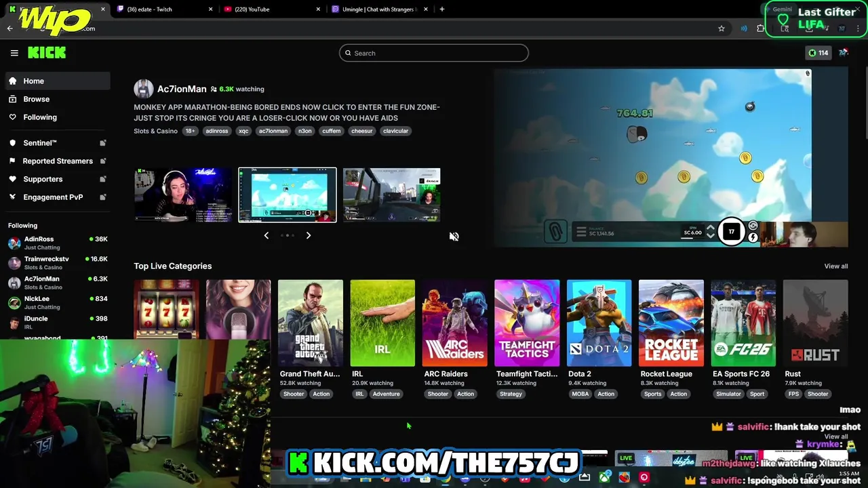Click the FPS tag under Rust

793,394
